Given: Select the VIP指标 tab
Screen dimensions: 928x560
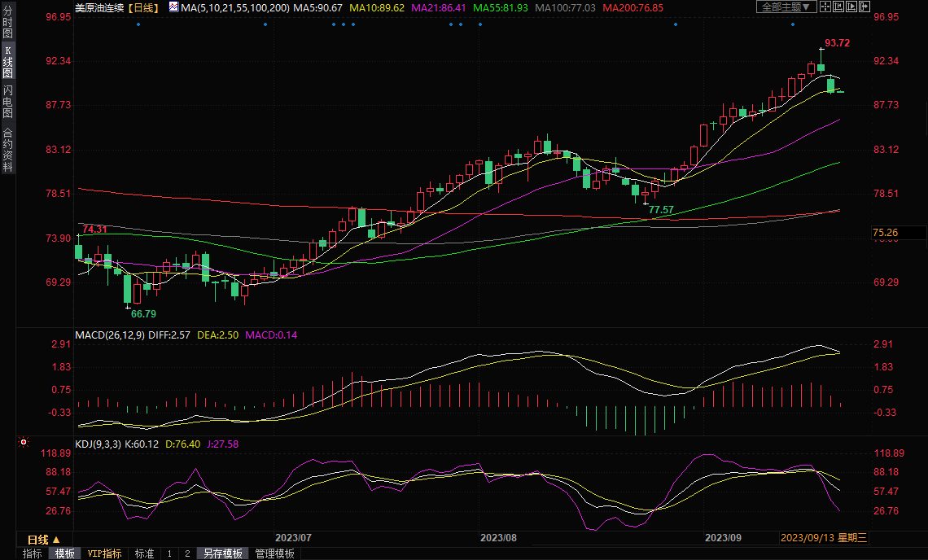Looking at the screenshot, I should click(105, 553).
